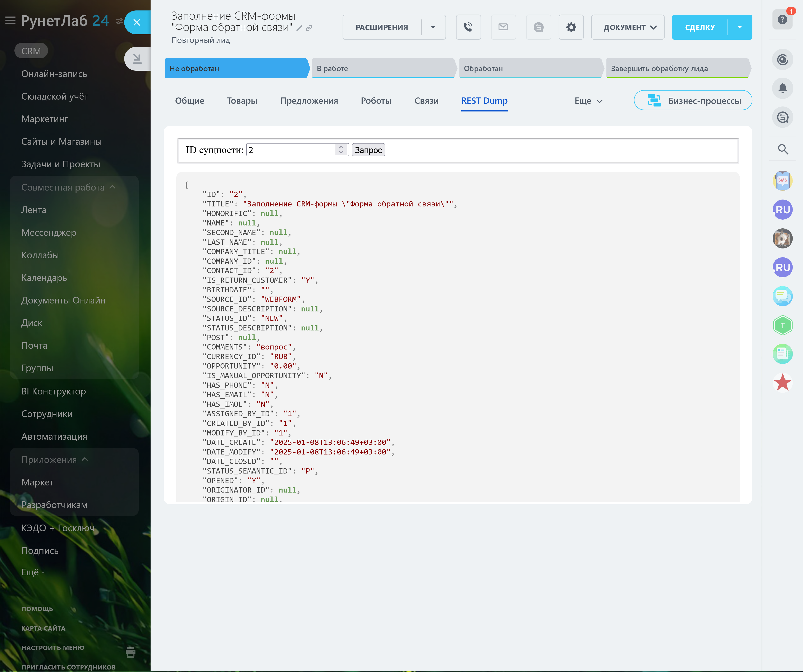
Task: Click the SMS app icon in sidebar
Action: click(x=782, y=180)
